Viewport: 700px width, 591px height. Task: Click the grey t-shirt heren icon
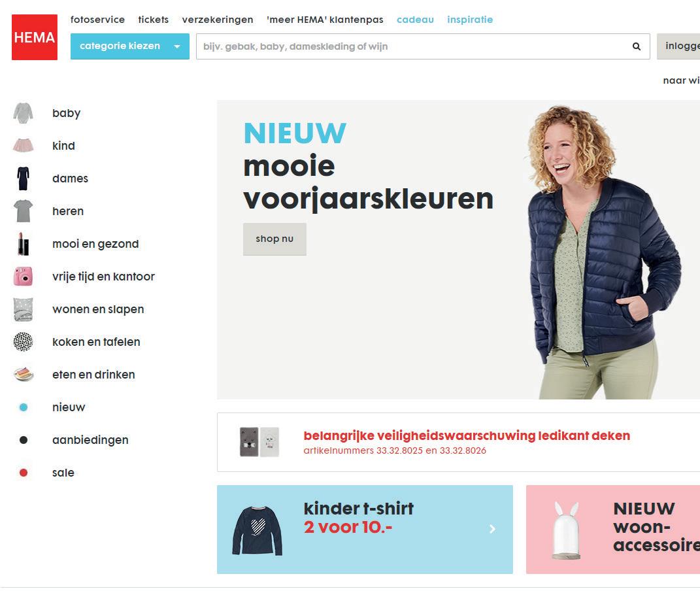24,211
